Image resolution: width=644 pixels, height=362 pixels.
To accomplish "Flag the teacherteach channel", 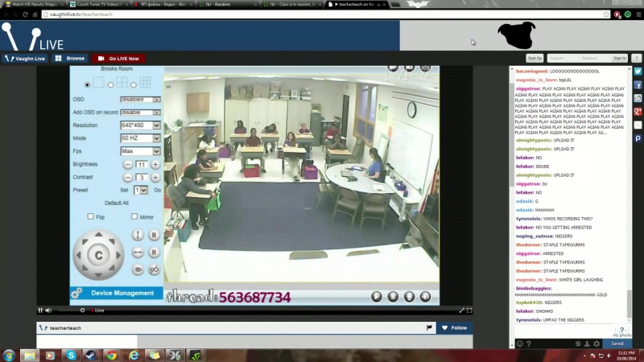I will coord(429,327).
